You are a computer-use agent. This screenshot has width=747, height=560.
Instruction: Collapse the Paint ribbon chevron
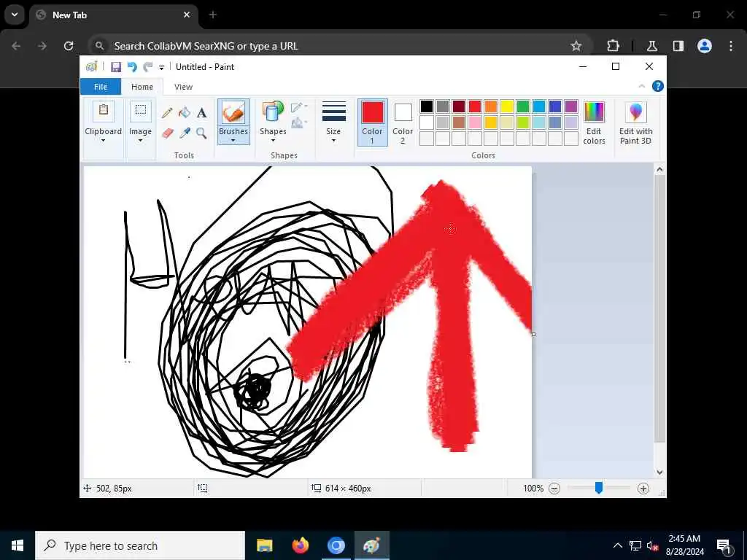click(x=642, y=86)
